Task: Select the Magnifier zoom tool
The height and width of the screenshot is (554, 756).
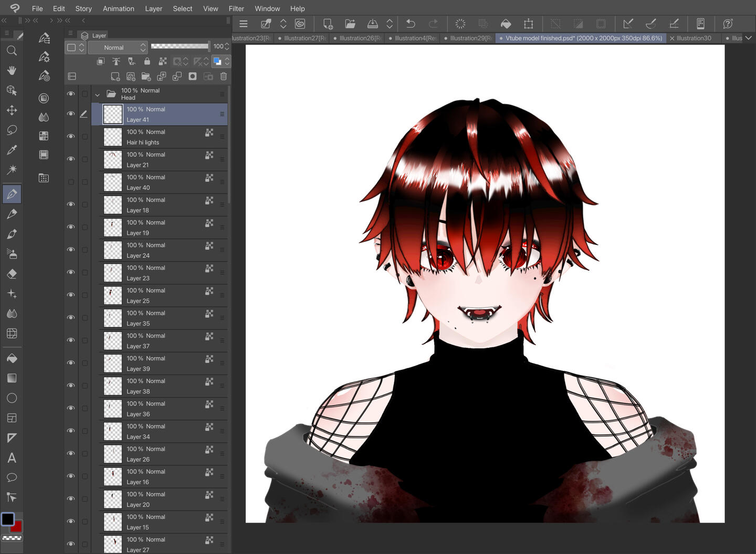Action: (12, 51)
